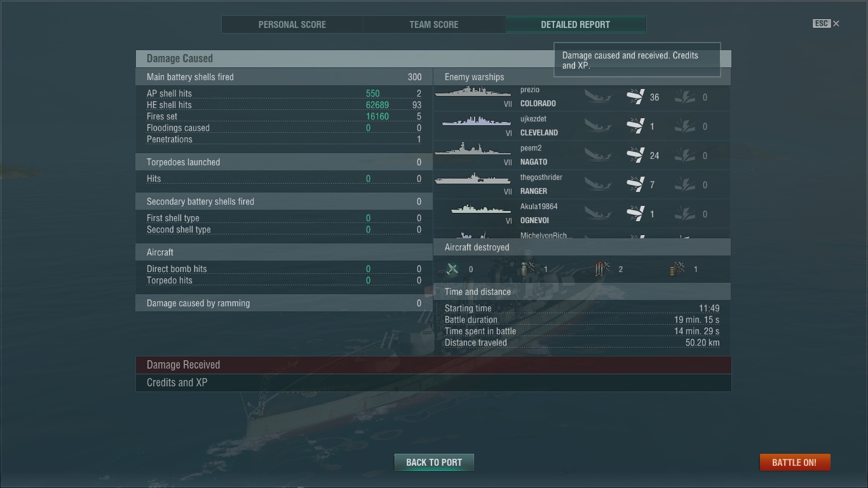Click the player name peem2
This screenshot has height=488, width=868.
tap(531, 148)
